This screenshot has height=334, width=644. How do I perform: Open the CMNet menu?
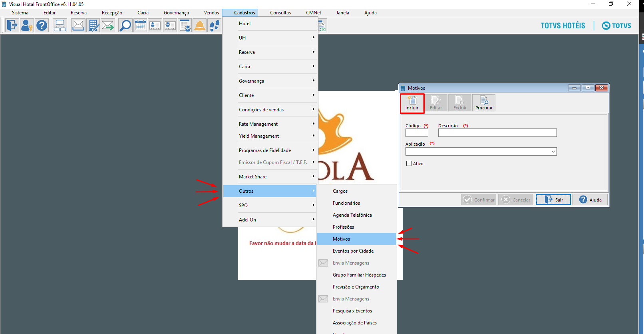coord(314,13)
